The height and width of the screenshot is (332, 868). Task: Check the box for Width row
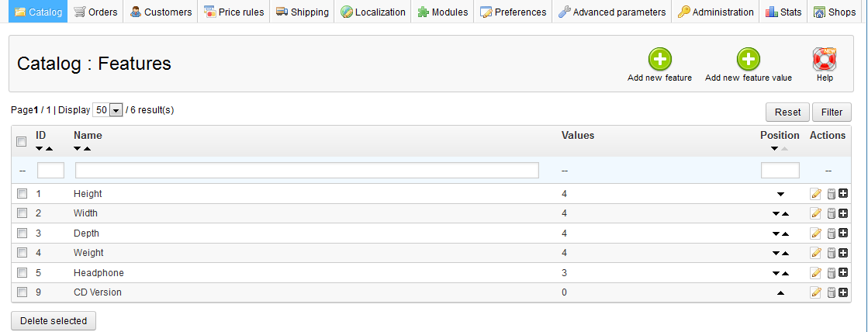point(22,213)
